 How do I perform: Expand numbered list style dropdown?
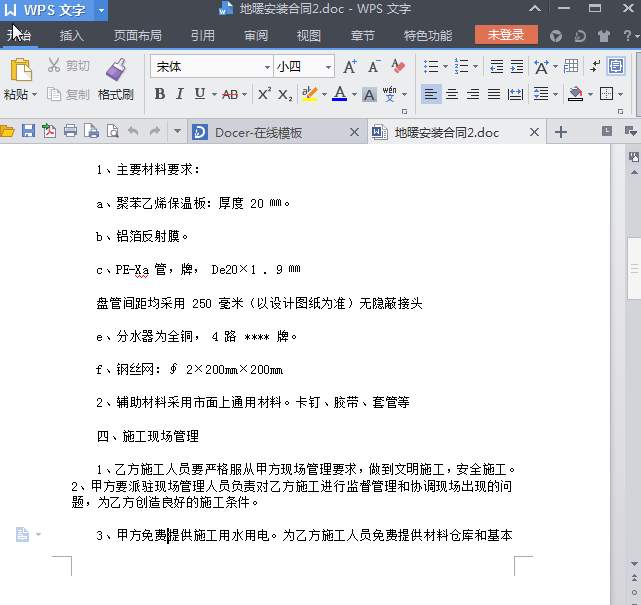tap(475, 66)
